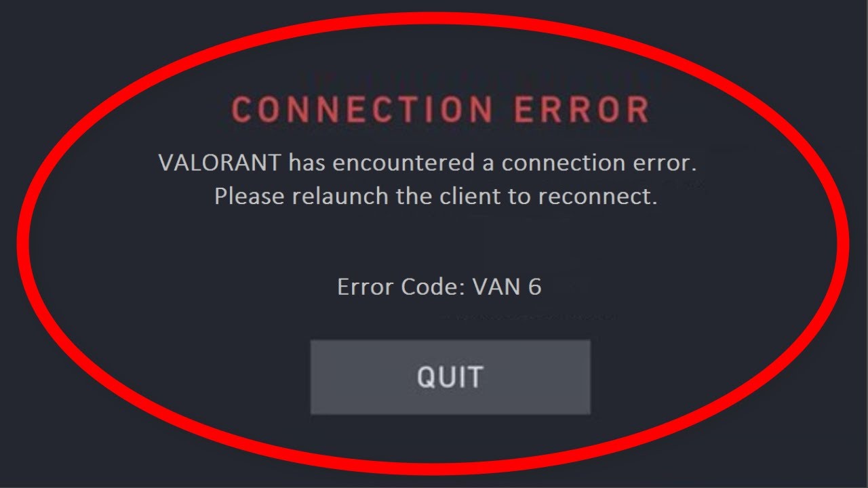The height and width of the screenshot is (488, 868).
Task: Click the word 'Please' in the second line
Action: tap(250, 197)
